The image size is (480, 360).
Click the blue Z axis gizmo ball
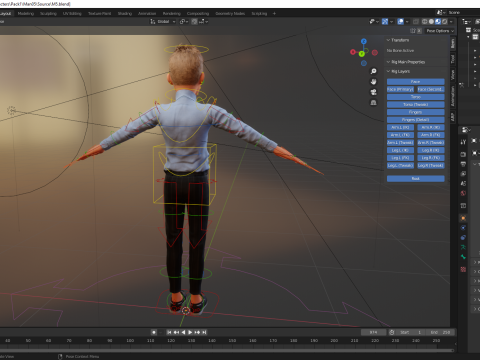point(364,41)
